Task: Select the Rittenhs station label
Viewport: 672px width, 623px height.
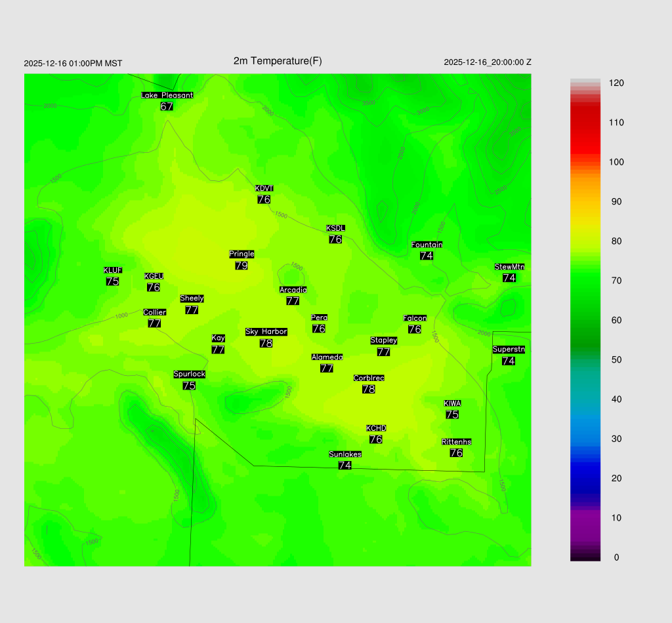Action: pos(457,441)
